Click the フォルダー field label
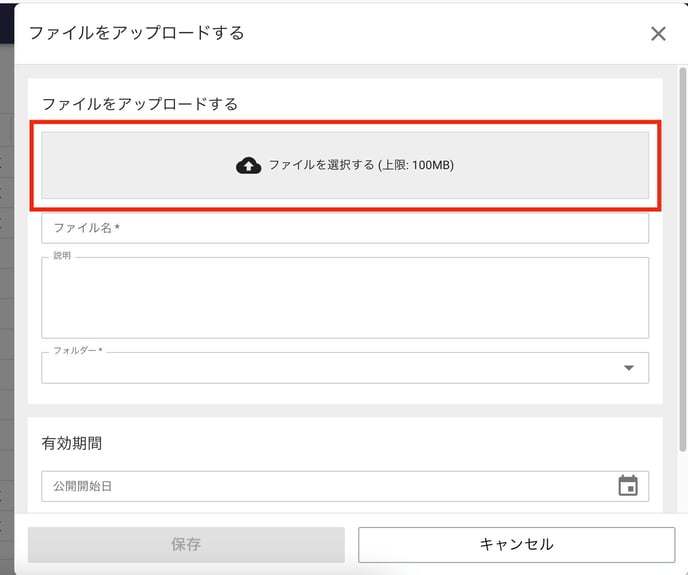This screenshot has width=688, height=575. point(78,350)
